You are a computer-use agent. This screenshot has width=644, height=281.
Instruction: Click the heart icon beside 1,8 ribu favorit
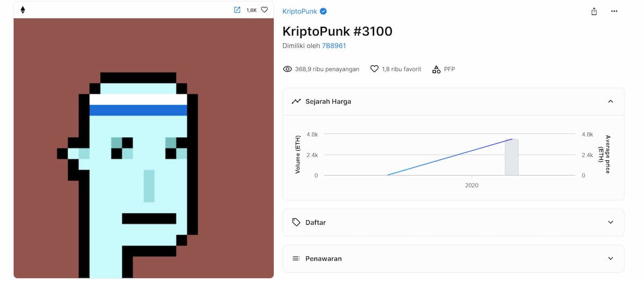click(x=375, y=69)
